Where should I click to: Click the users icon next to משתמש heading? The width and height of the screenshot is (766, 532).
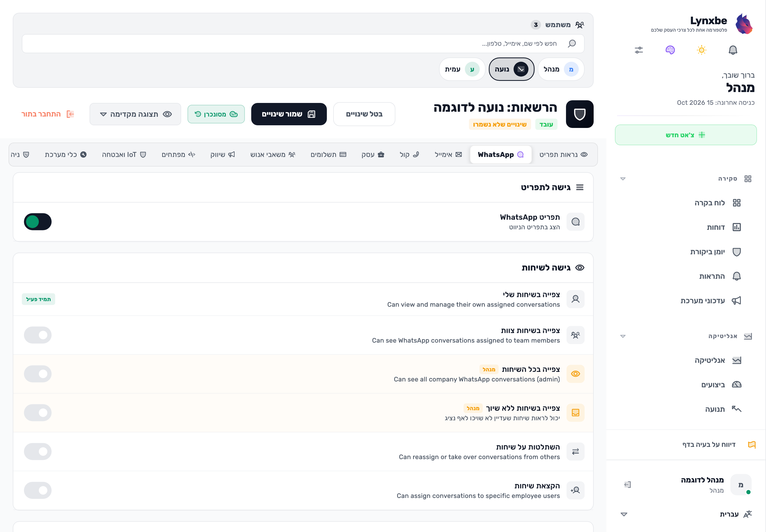pyautogui.click(x=580, y=25)
